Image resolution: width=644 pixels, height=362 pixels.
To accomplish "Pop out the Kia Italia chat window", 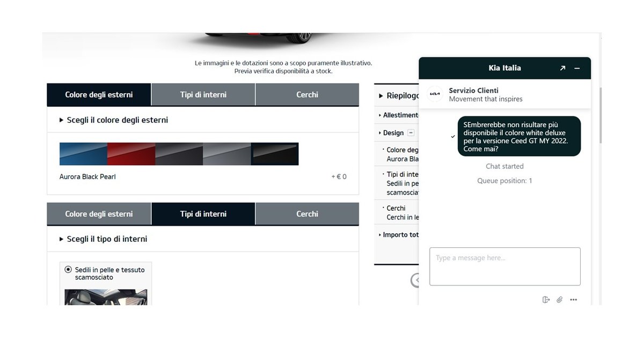I will (562, 68).
